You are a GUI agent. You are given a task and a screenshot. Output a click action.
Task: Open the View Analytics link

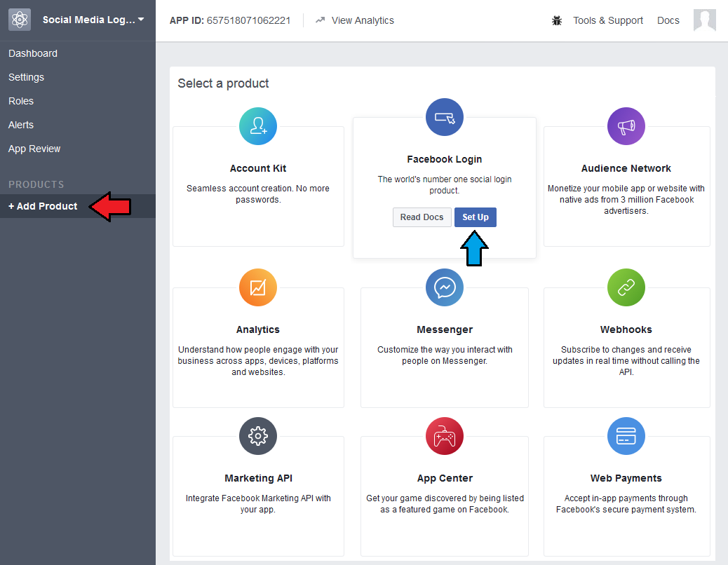point(363,20)
